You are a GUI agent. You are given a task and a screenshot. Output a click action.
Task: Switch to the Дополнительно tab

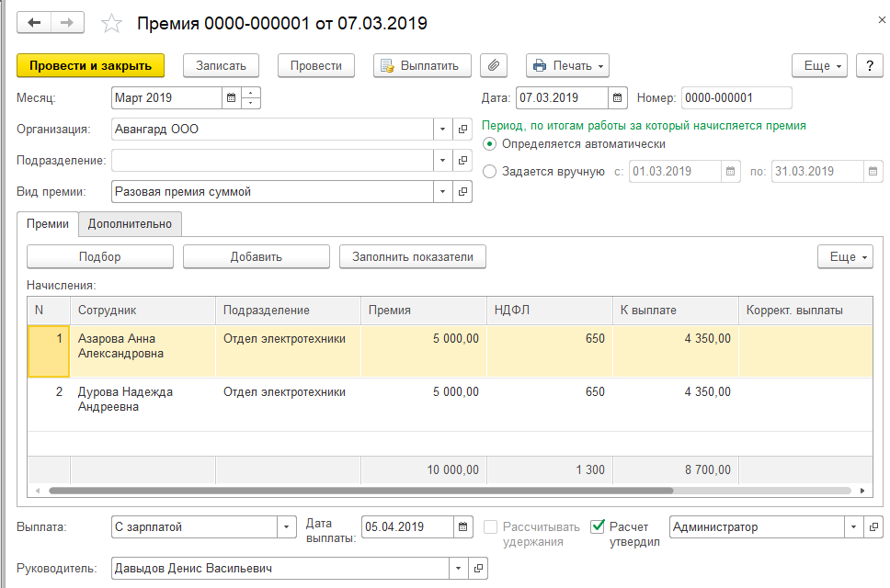(130, 223)
